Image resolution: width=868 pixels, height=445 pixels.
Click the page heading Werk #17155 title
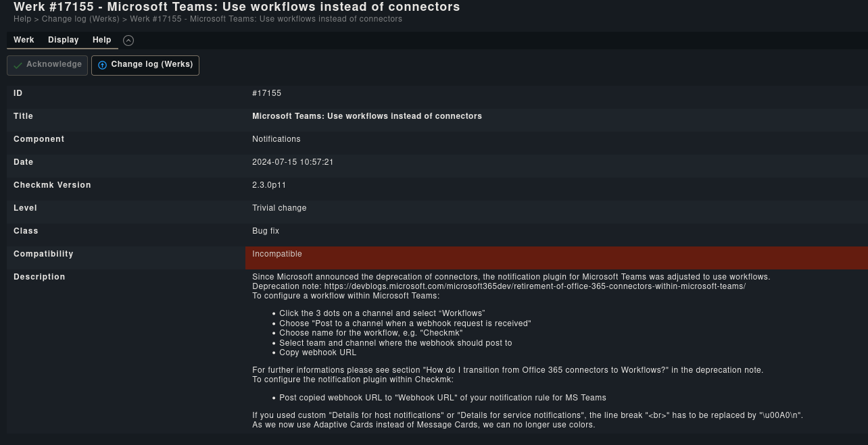point(237,7)
